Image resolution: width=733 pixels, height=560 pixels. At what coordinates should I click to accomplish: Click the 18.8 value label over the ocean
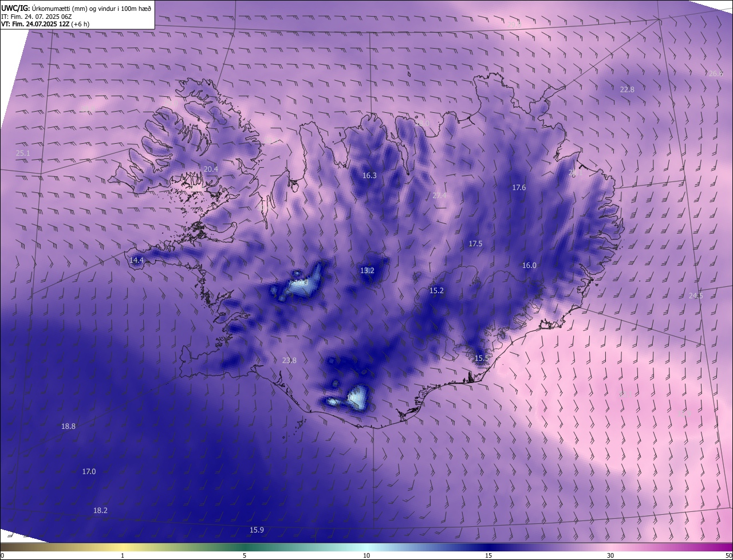pyautogui.click(x=68, y=426)
